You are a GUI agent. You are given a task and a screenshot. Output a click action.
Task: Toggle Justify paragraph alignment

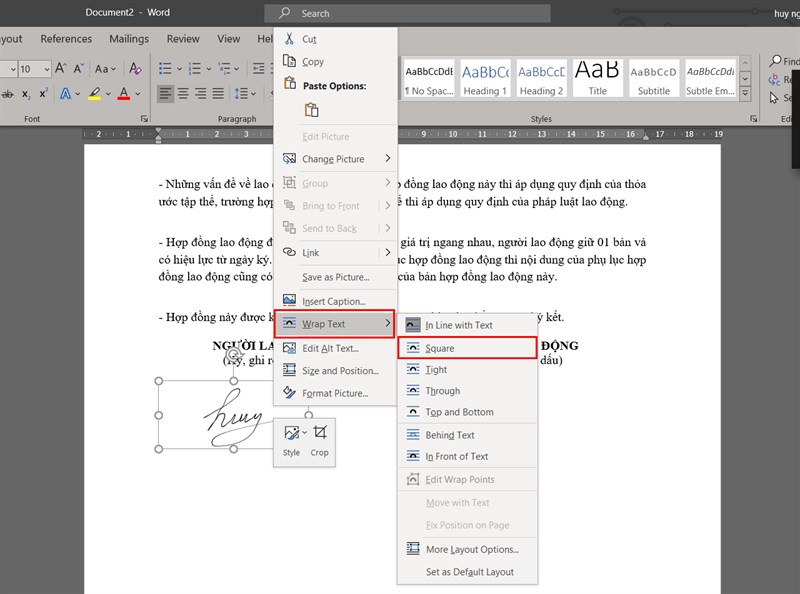click(x=218, y=94)
